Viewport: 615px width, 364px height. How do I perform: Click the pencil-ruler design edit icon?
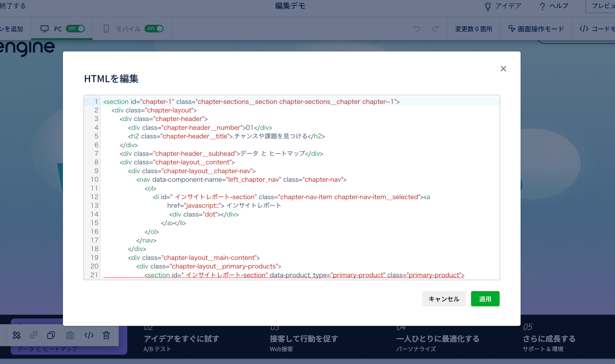[x=17, y=335]
